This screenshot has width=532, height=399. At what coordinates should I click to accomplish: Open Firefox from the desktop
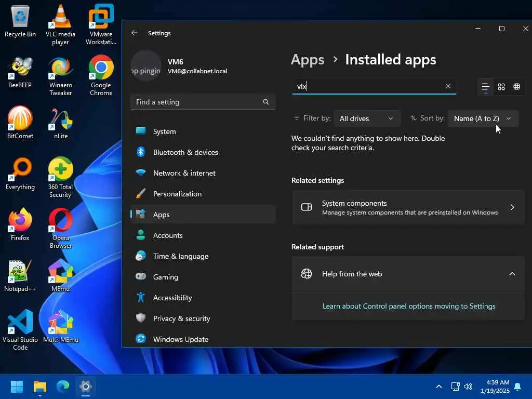(x=20, y=224)
